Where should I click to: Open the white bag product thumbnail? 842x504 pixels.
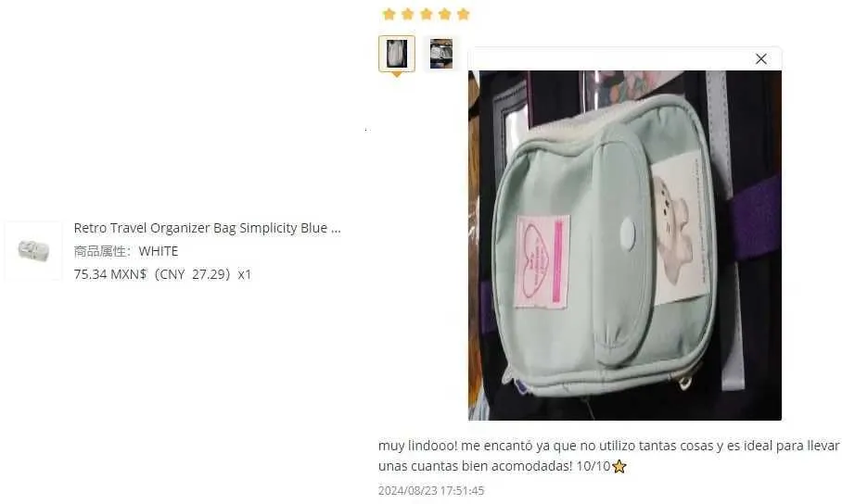click(x=33, y=251)
